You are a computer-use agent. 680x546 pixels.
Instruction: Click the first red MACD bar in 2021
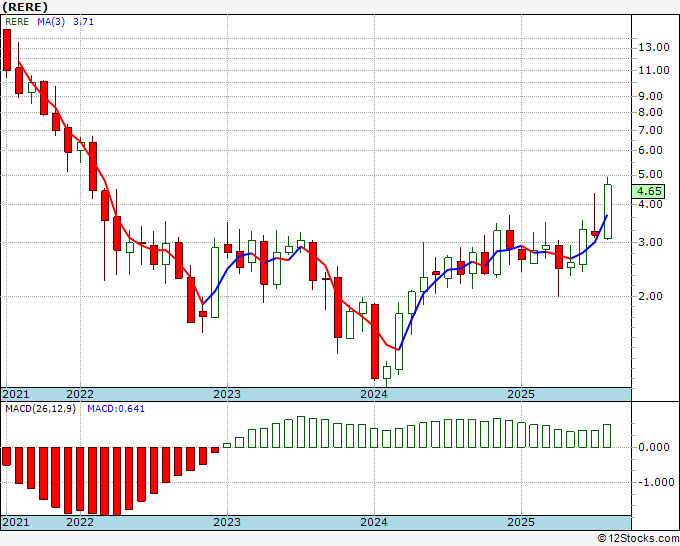(6, 456)
